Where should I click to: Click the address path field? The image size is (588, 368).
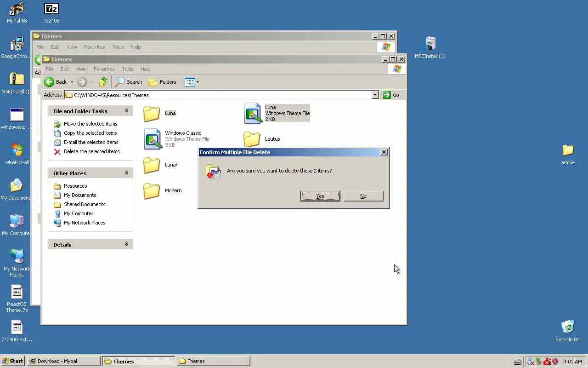click(x=218, y=95)
